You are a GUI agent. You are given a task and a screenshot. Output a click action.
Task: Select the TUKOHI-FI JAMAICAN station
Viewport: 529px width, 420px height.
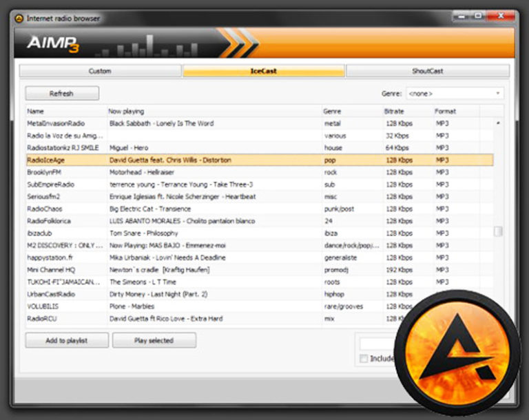tap(260, 282)
